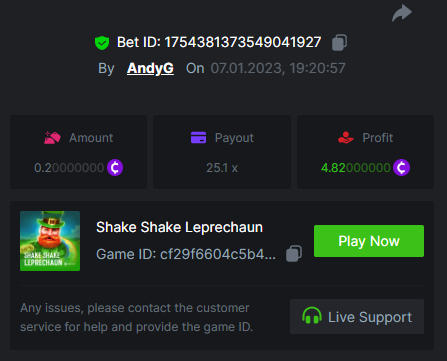447x361 pixels.
Task: Click the 25.1 x payout value
Action: [x=222, y=168]
